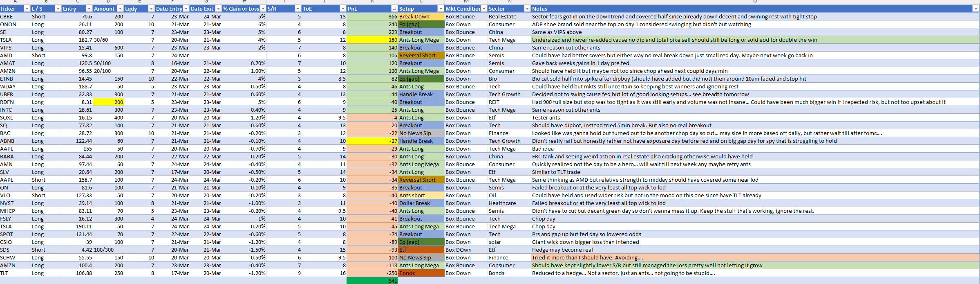
Task: Click the PnL value 366
Action: 372,16
